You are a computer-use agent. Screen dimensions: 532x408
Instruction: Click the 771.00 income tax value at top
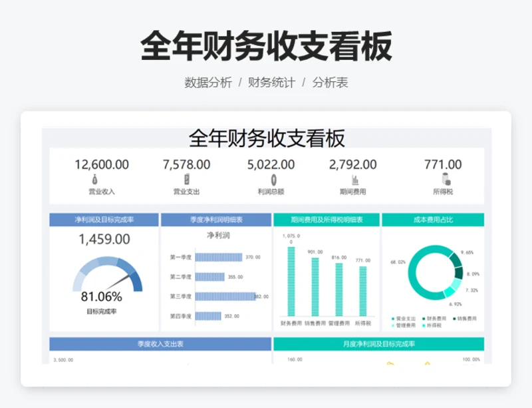pos(443,165)
